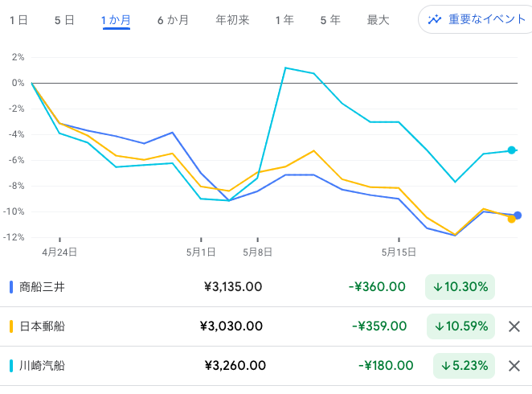Switch chart to 6か月 range

click(x=173, y=20)
